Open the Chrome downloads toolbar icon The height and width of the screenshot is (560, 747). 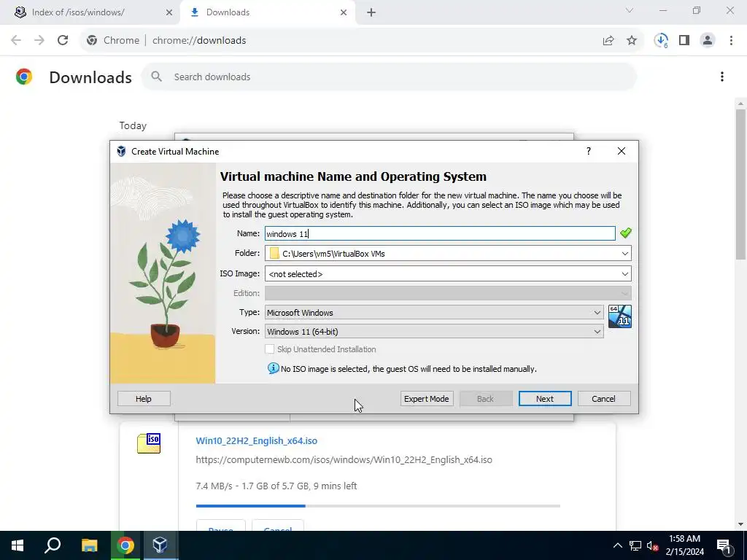point(661,41)
